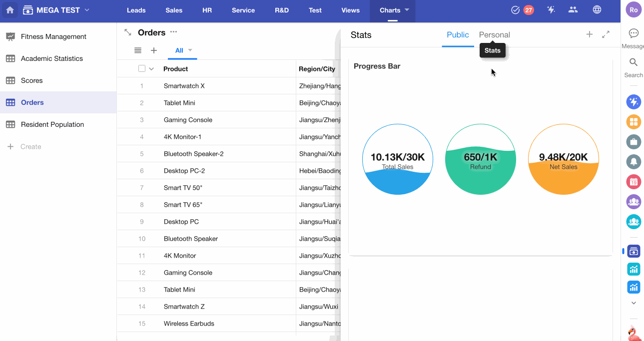The height and width of the screenshot is (341, 644).
Task: Toggle the select-all rows checkbox
Action: point(142,69)
